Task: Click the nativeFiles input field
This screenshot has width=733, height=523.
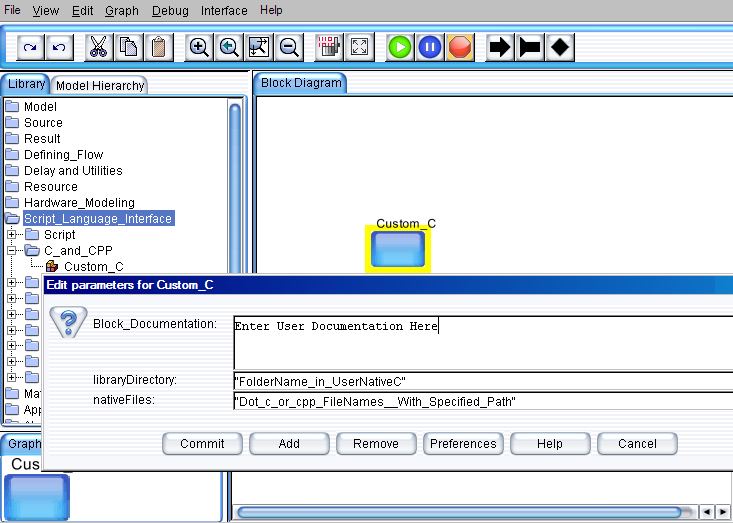Action: pos(483,401)
